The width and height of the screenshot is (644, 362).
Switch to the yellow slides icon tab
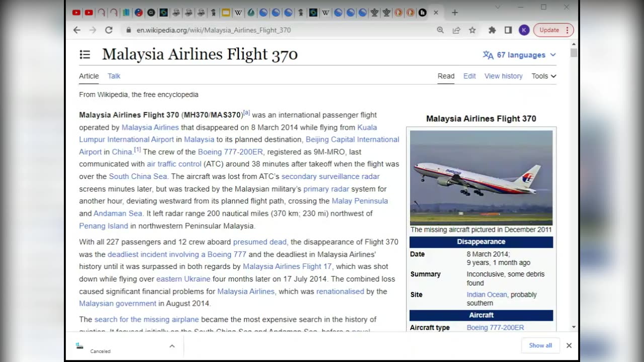pos(226,13)
